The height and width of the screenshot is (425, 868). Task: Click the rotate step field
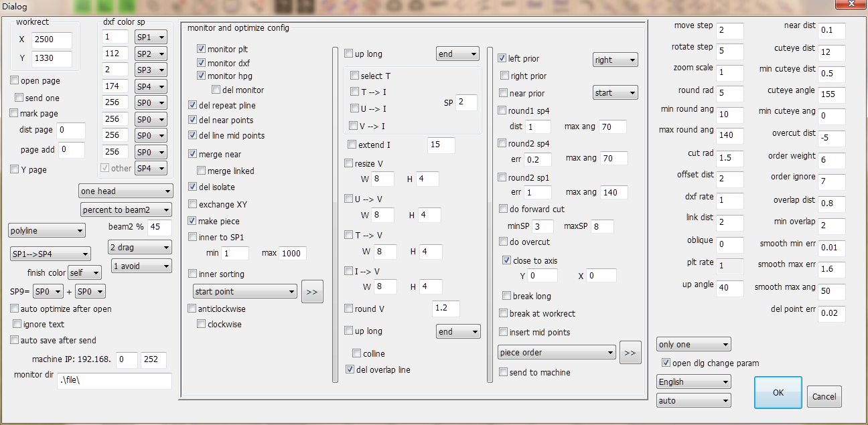pos(729,51)
